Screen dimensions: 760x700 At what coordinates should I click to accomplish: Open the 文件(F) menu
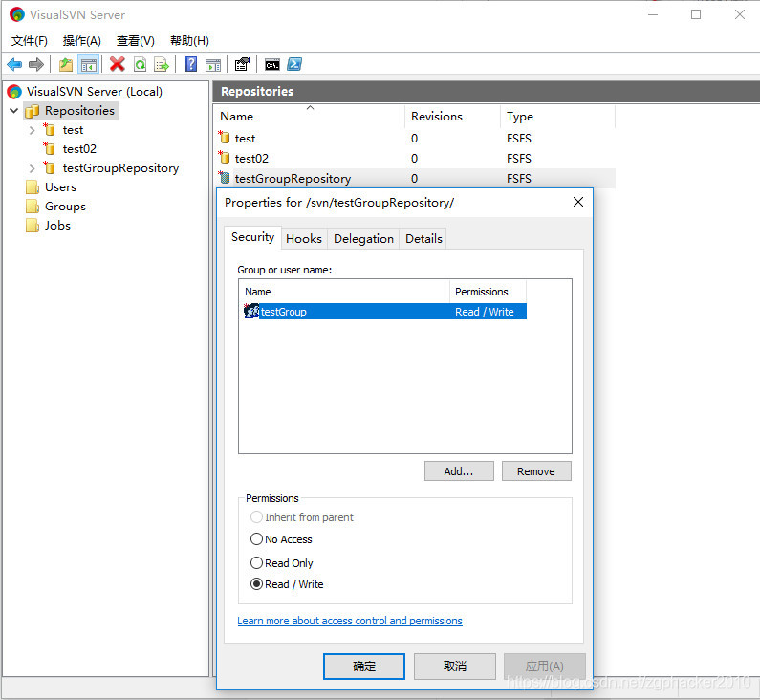pos(30,41)
